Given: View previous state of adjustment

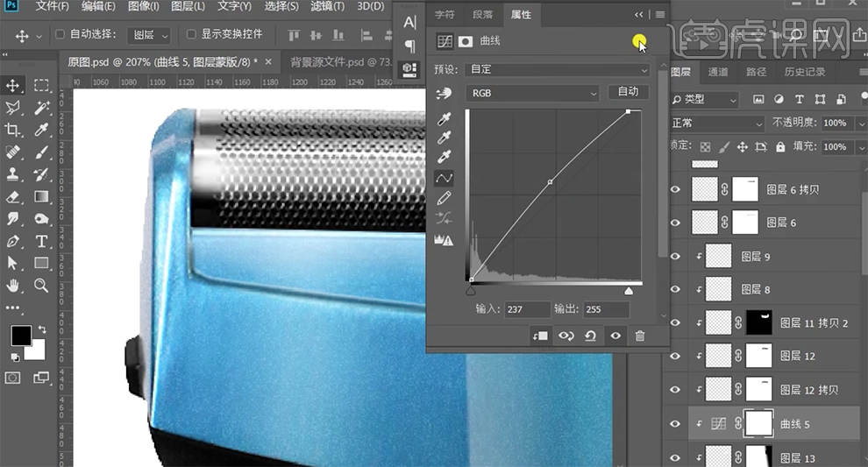Looking at the screenshot, I should [566, 336].
